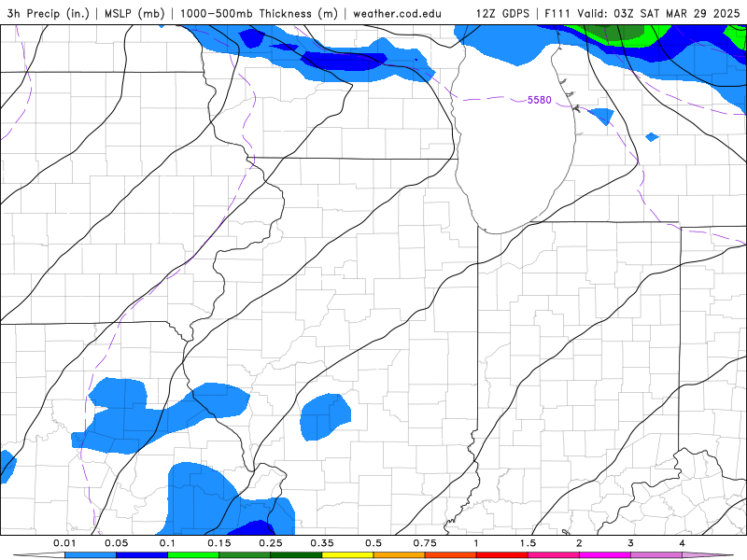The image size is (747, 560).
Task: Click the 0.15 legend value
Action: [x=219, y=543]
